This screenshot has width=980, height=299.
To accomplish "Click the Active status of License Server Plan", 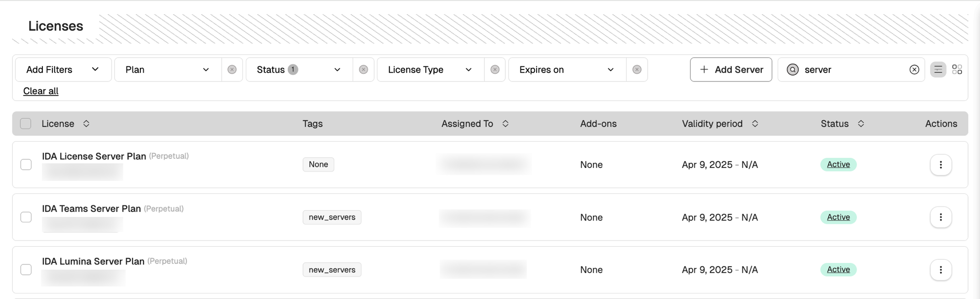I will 838,165.
